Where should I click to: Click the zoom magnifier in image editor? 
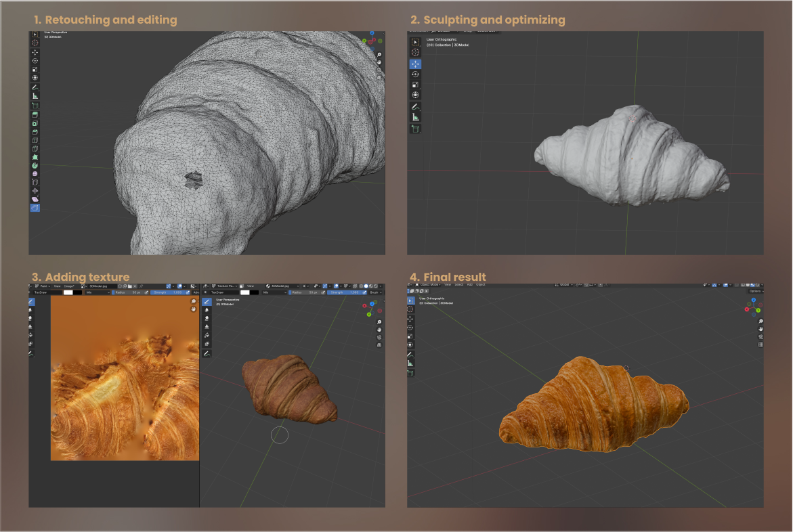[194, 301]
